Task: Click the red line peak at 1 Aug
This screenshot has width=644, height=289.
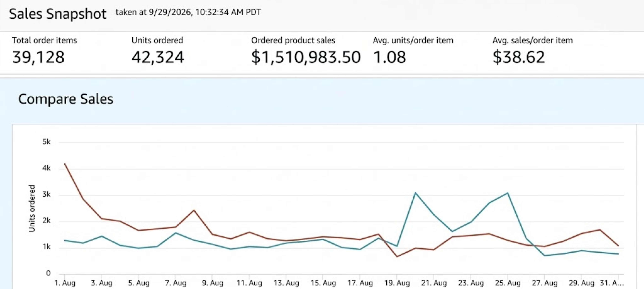Action: coord(65,164)
